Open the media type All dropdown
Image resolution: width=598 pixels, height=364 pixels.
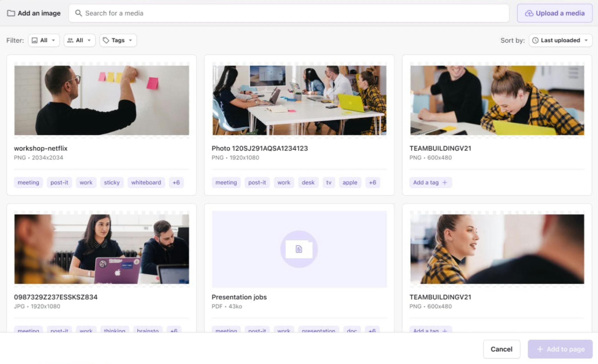(x=44, y=40)
